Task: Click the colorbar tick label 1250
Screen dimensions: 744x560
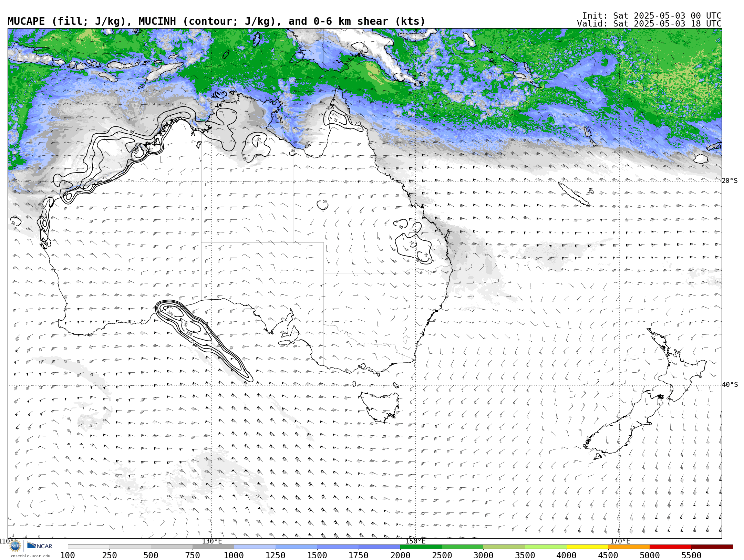Action: (x=276, y=555)
